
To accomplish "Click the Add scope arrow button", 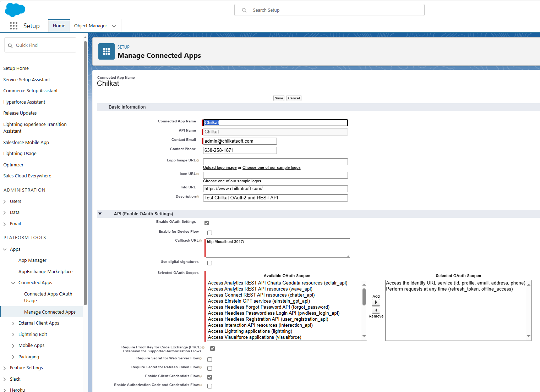I will tap(376, 302).
